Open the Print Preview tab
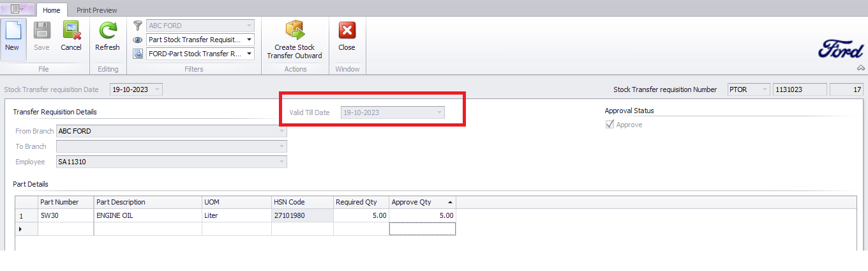This screenshot has width=868, height=271. tap(97, 10)
